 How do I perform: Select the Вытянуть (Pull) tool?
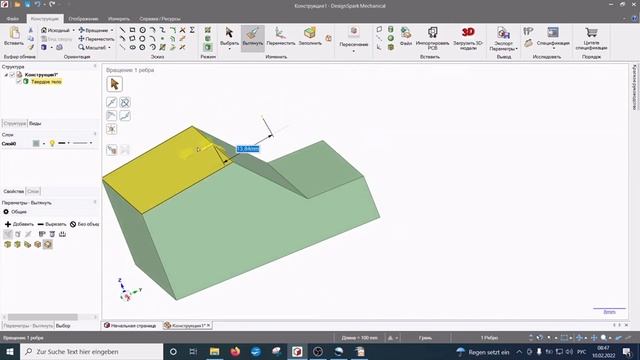[x=253, y=37]
